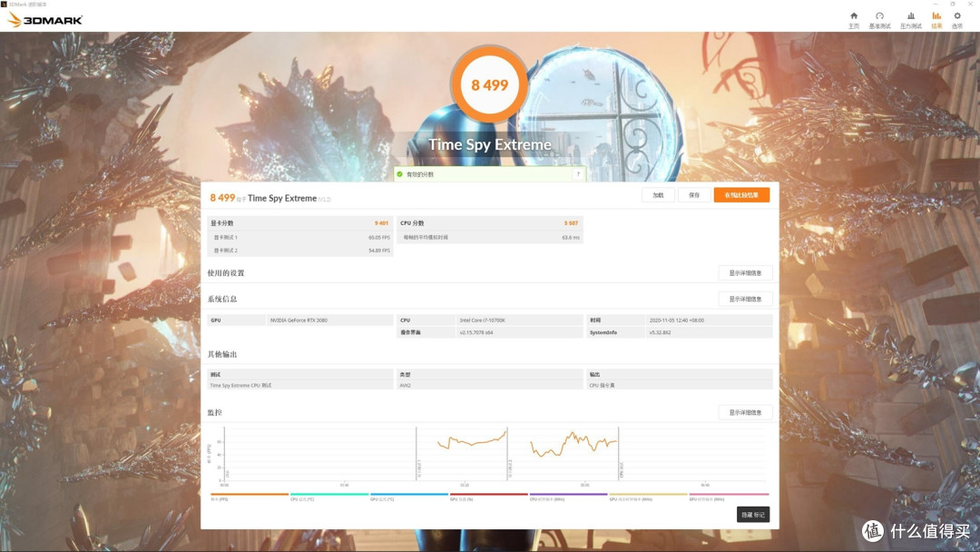Click the other output (其他输出) heading
This screenshot has height=552, width=980.
[x=222, y=354]
